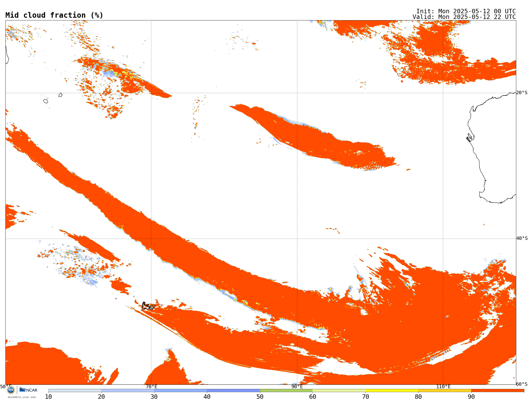
Task: Click the 110°E longitude label
Action: pyautogui.click(x=443, y=386)
